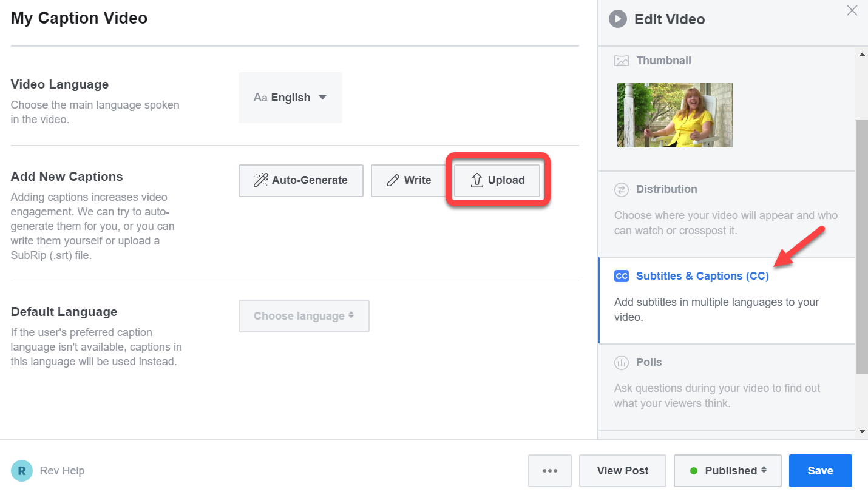Open the Choose language dropdown

(304, 316)
